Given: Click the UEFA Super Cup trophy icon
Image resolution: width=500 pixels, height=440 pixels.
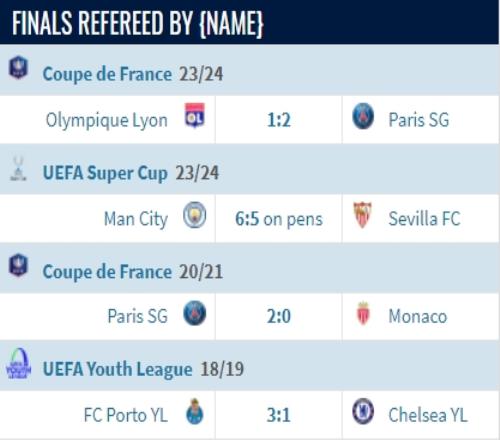Looking at the screenshot, I should (18, 169).
